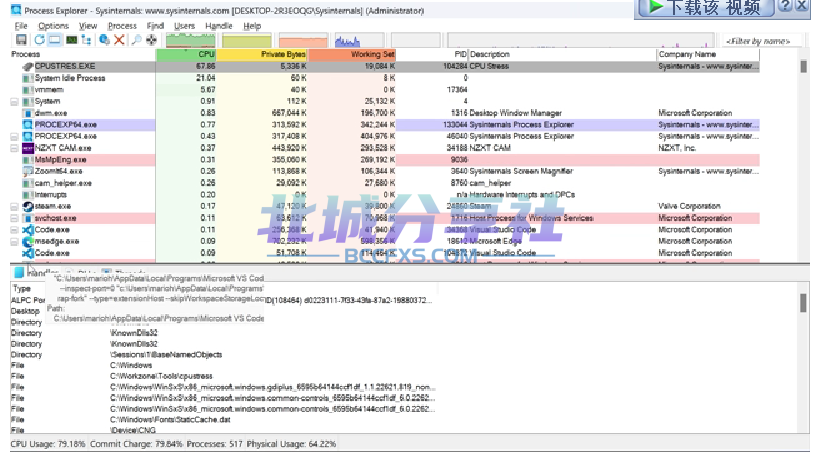Collapse the System process tree node

pos(14,102)
